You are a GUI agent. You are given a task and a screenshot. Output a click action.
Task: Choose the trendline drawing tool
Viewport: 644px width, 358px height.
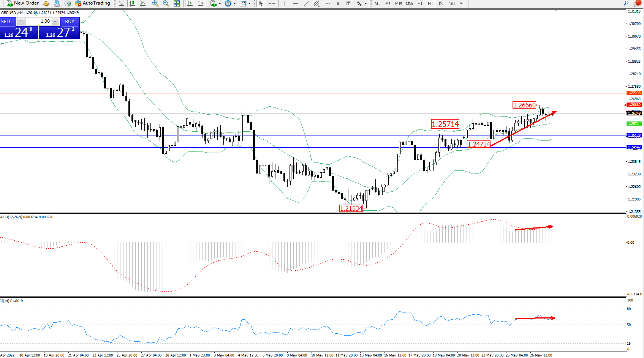pos(306,3)
